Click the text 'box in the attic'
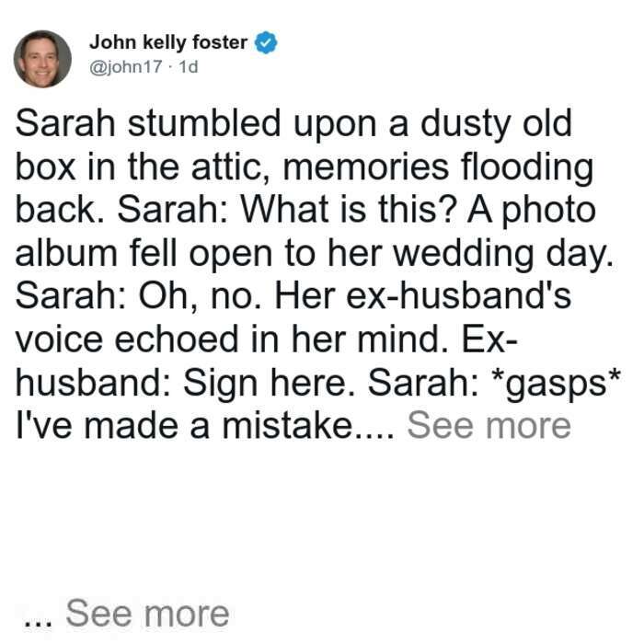 [138, 167]
